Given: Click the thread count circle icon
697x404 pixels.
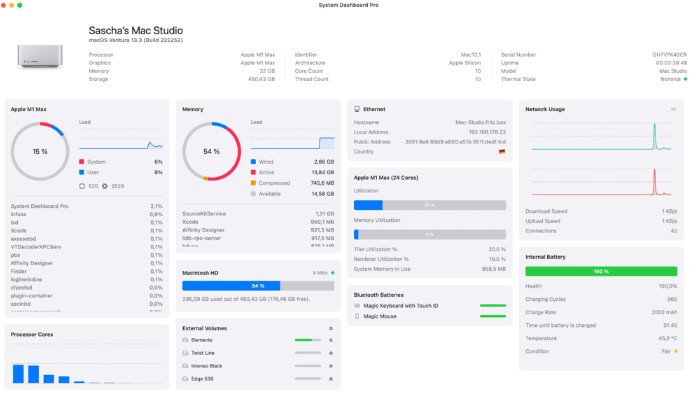Looking at the screenshot, I should pyautogui.click(x=82, y=186).
